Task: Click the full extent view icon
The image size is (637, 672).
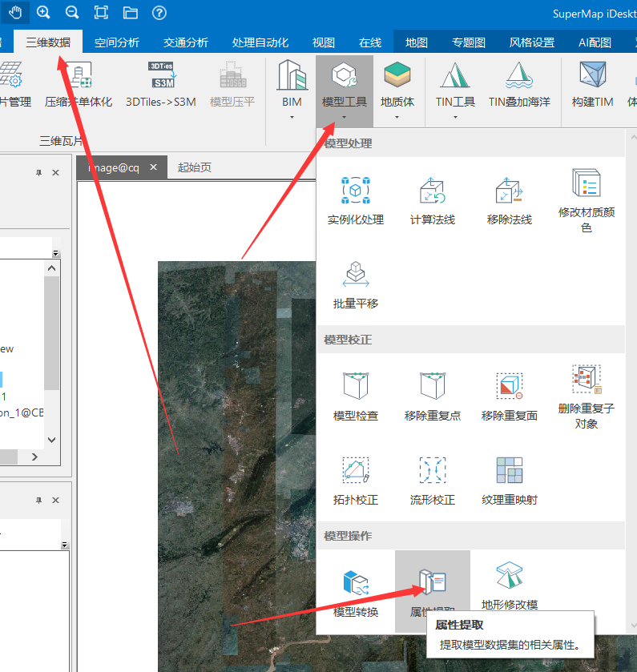Action: (x=101, y=13)
